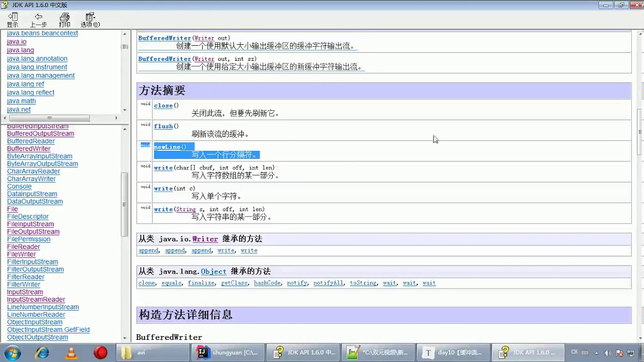Viewport: 644px width, 362px height.
Task: Click the package list vertical scrollbar down arrow
Action: [125, 110]
